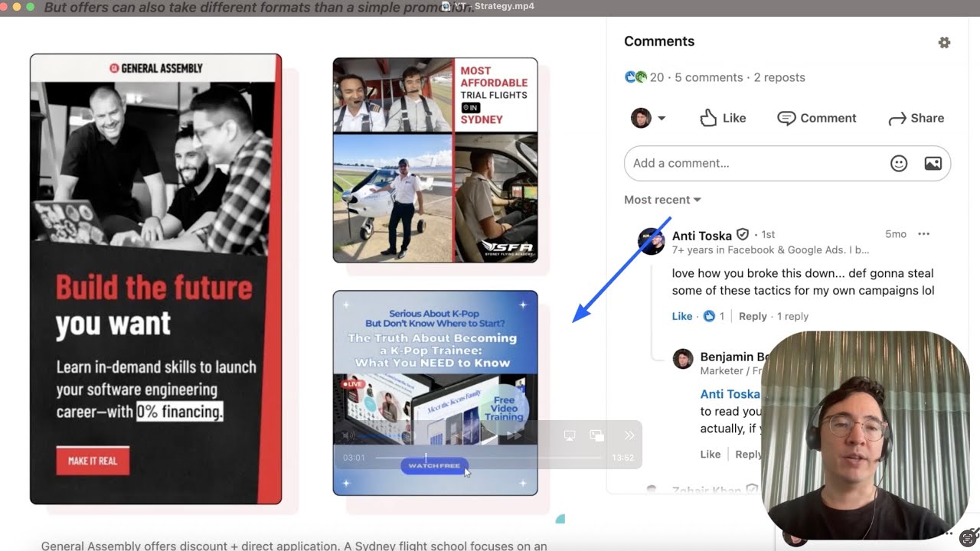Click the blue Anti Toska mention in Benjamin's reply
This screenshot has height=551, width=980.
(x=730, y=394)
